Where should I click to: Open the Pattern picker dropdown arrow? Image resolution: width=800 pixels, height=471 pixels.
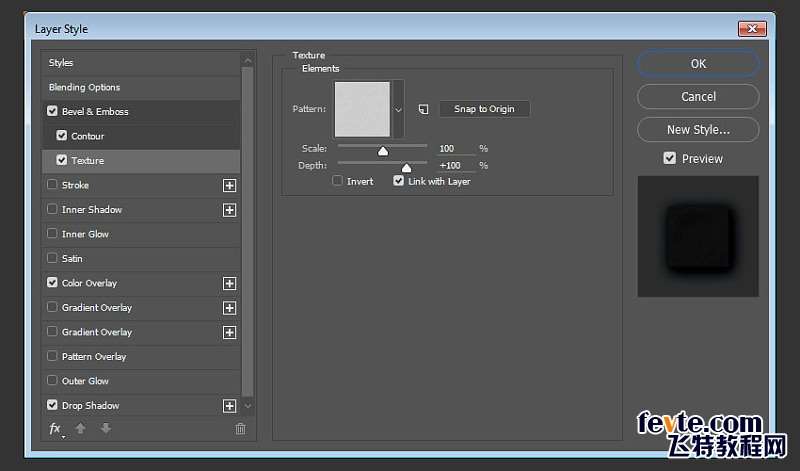[x=398, y=109]
